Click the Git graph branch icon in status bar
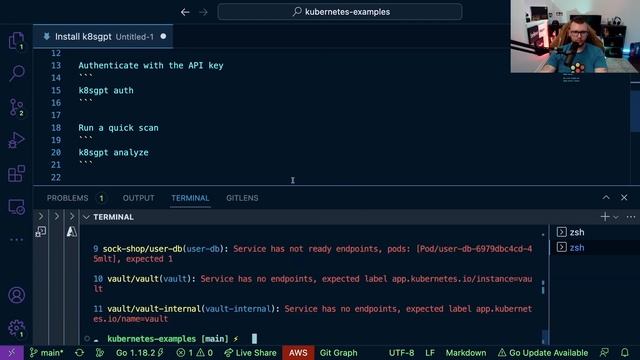Image resolution: width=640 pixels, height=360 pixels. (100, 353)
